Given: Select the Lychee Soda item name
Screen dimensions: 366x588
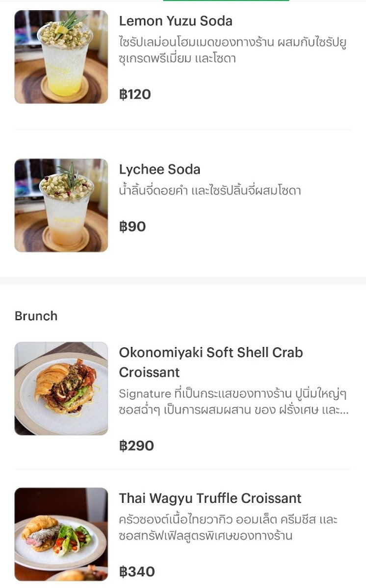Looking at the screenshot, I should pyautogui.click(x=159, y=170).
